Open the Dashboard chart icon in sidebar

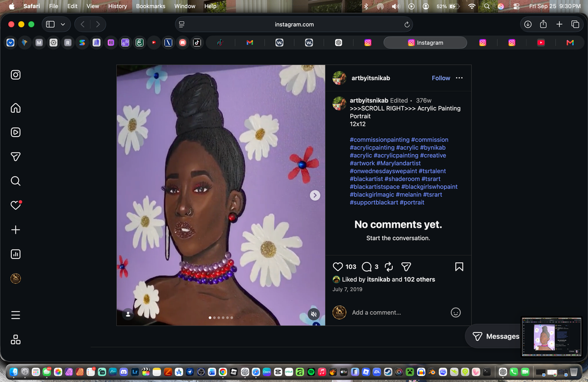tap(15, 254)
